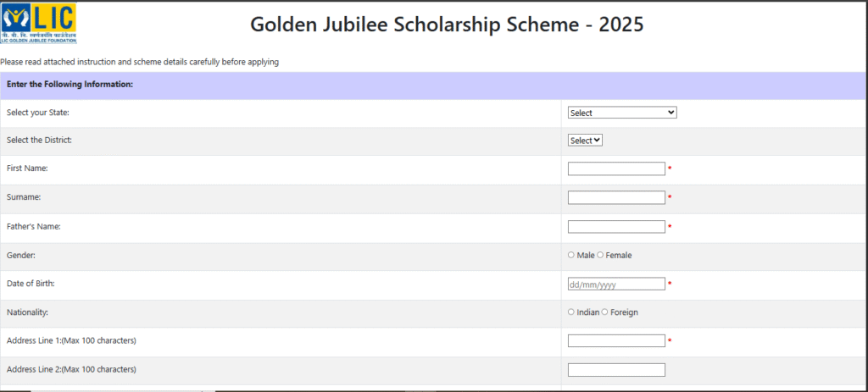Select the Female gender radio button
The image size is (868, 392).
point(601,256)
